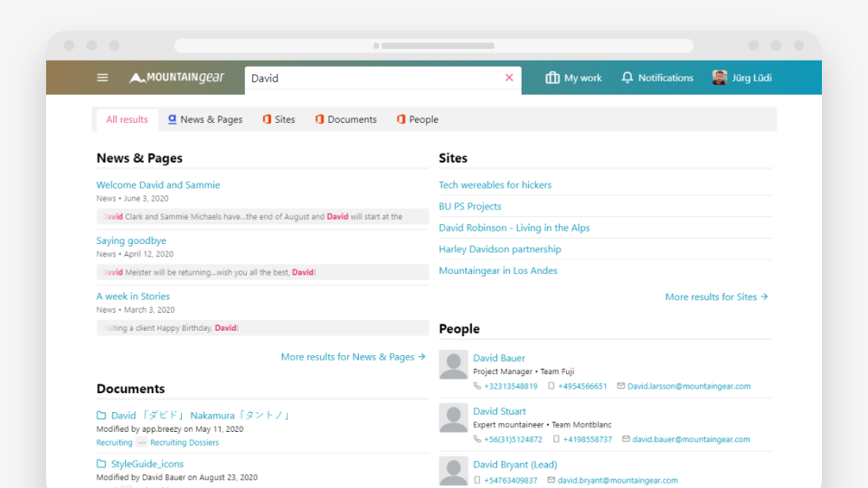Click David Stuart's mobile number +4198558737
The image size is (868, 488).
[588, 439]
